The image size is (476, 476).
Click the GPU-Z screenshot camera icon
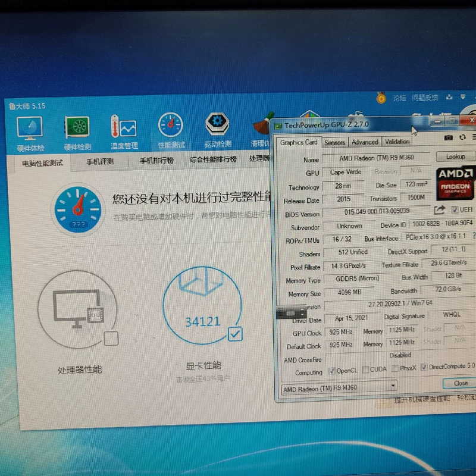[x=449, y=138]
